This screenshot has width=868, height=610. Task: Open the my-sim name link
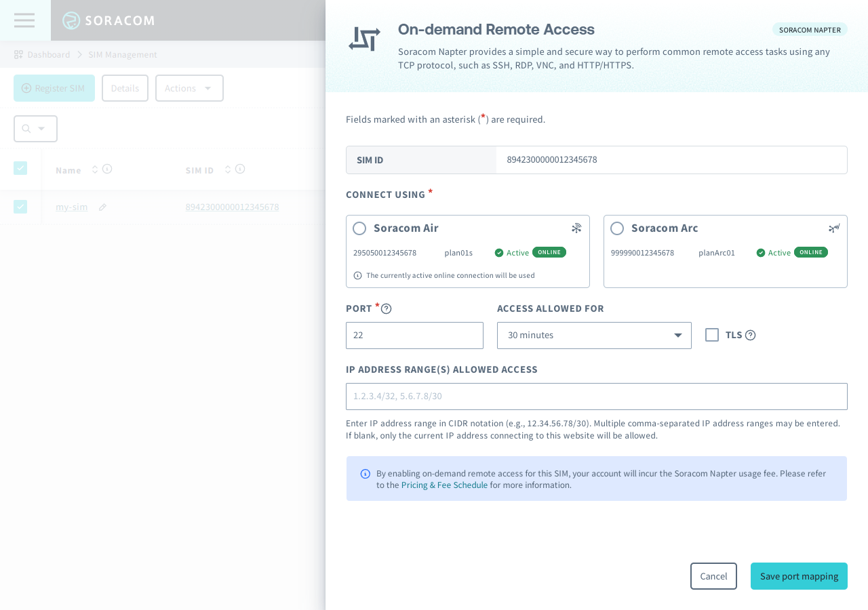pos(72,207)
